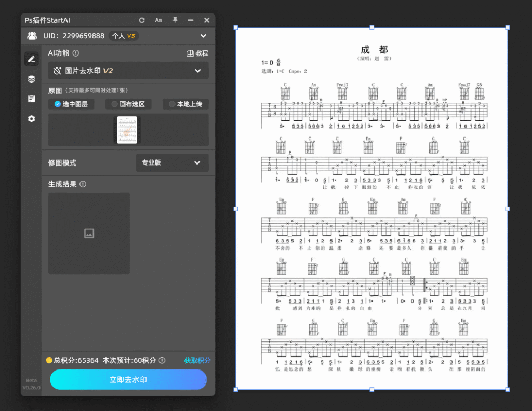Click the 个人 V3 membership badge
The image size is (532, 411).
point(124,36)
